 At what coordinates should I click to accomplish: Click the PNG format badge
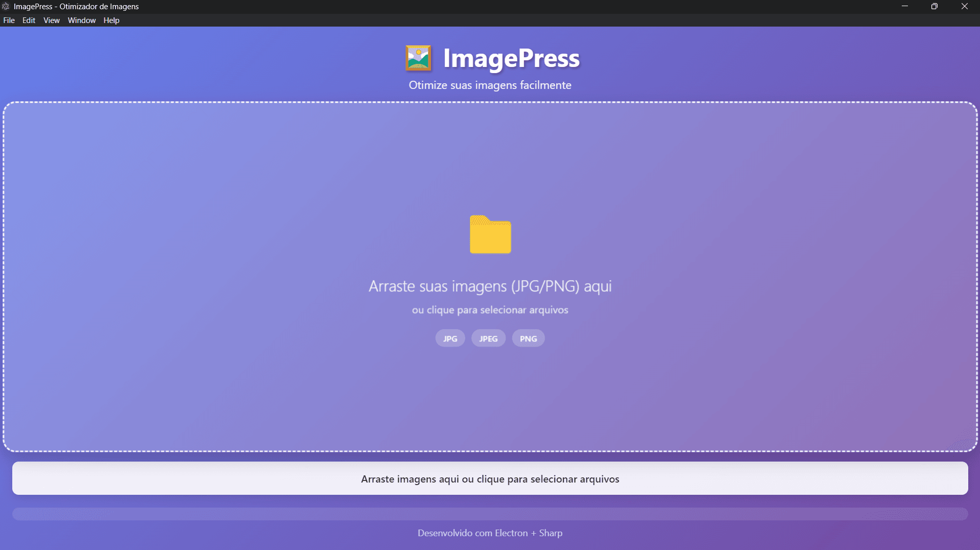(x=528, y=338)
